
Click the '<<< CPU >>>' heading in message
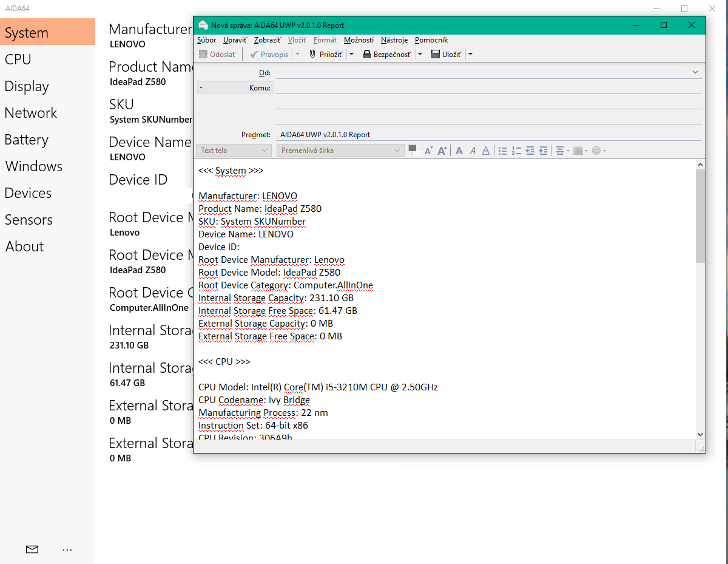tap(224, 362)
